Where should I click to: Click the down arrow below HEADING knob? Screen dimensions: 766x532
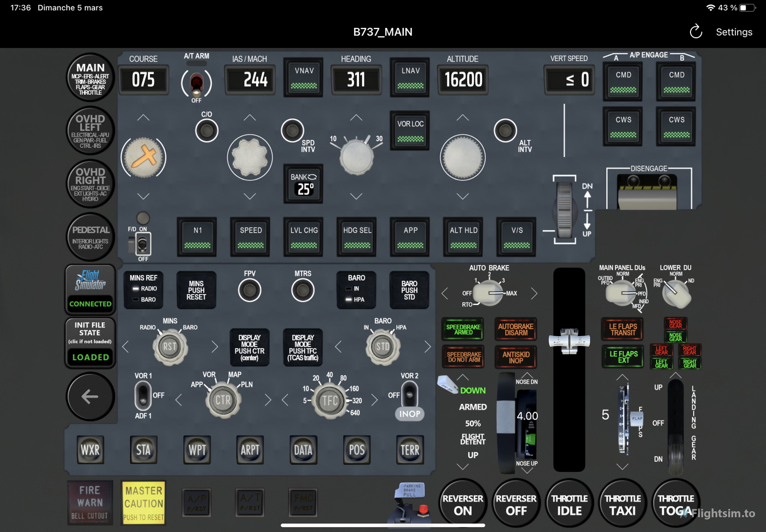tap(356, 195)
